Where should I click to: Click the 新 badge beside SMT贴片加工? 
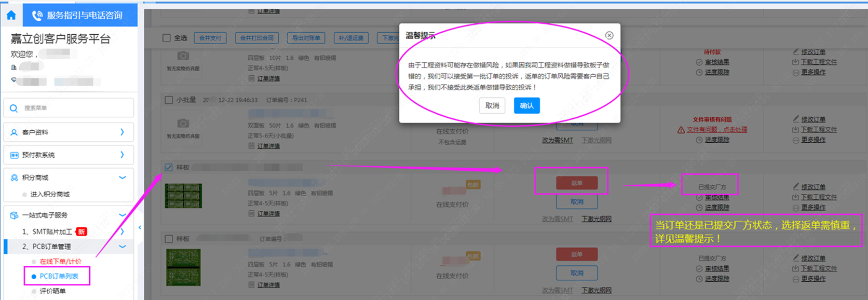(82, 231)
